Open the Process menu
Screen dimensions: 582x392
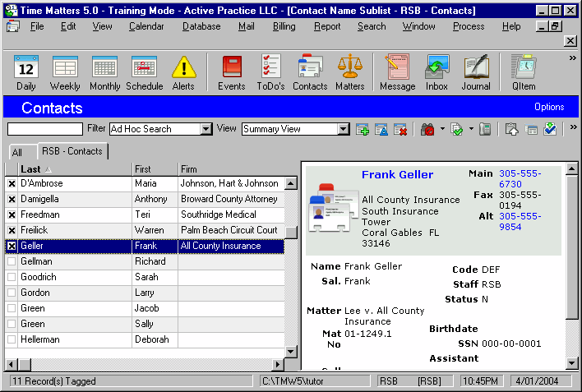point(469,26)
